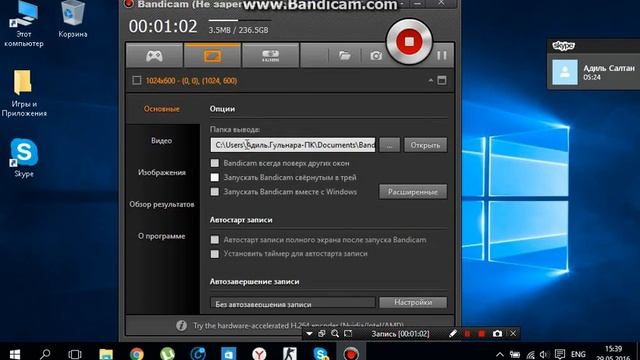
Task: Select the screen recording mode icon
Action: [x=212, y=56]
